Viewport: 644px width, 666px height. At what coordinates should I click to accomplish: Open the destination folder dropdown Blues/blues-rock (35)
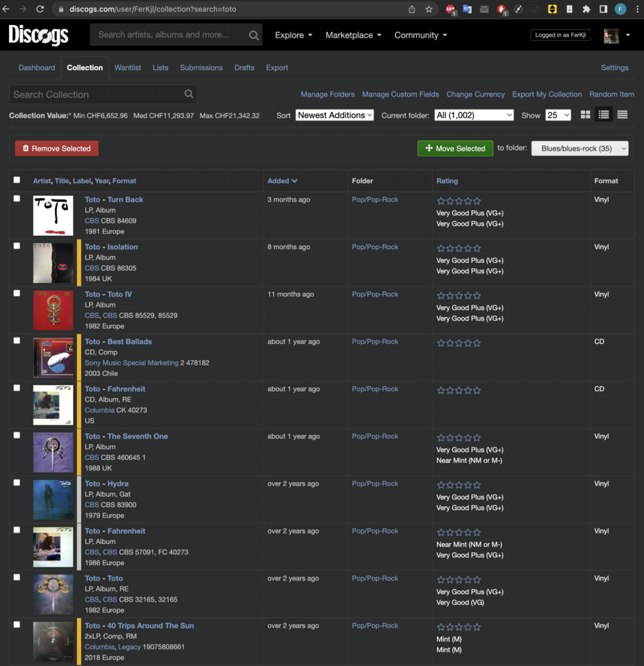tap(580, 148)
